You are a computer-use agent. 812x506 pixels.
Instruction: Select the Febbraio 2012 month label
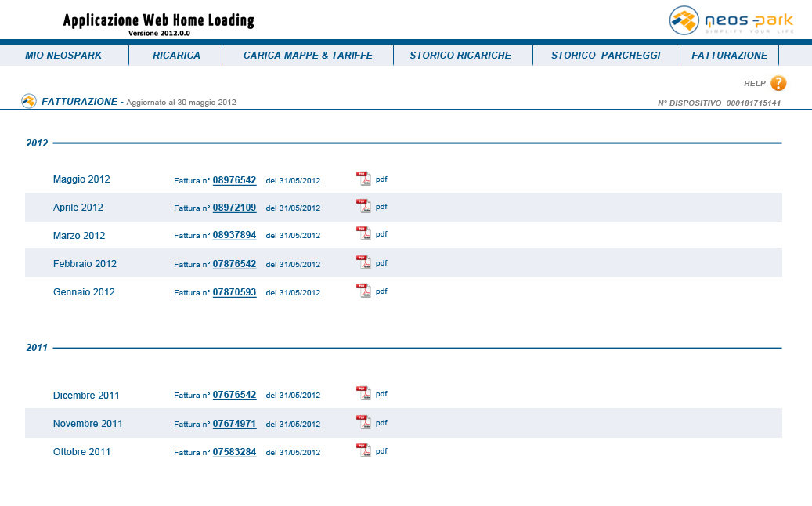pyautogui.click(x=85, y=264)
